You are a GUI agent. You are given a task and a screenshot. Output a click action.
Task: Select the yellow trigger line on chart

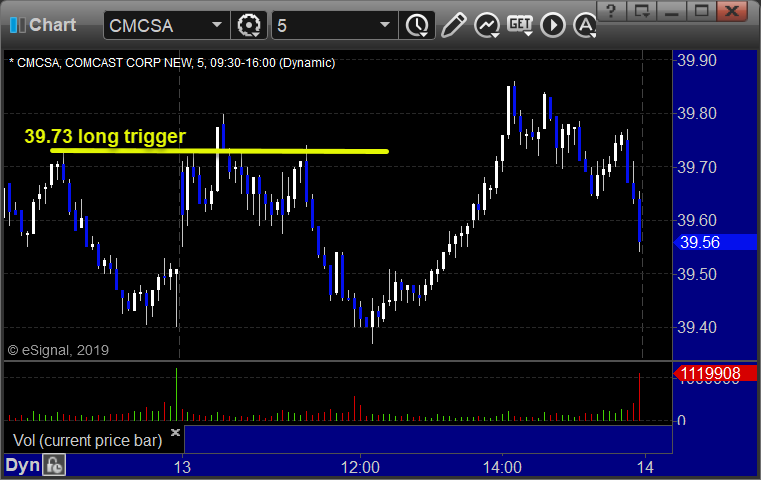(x=219, y=151)
